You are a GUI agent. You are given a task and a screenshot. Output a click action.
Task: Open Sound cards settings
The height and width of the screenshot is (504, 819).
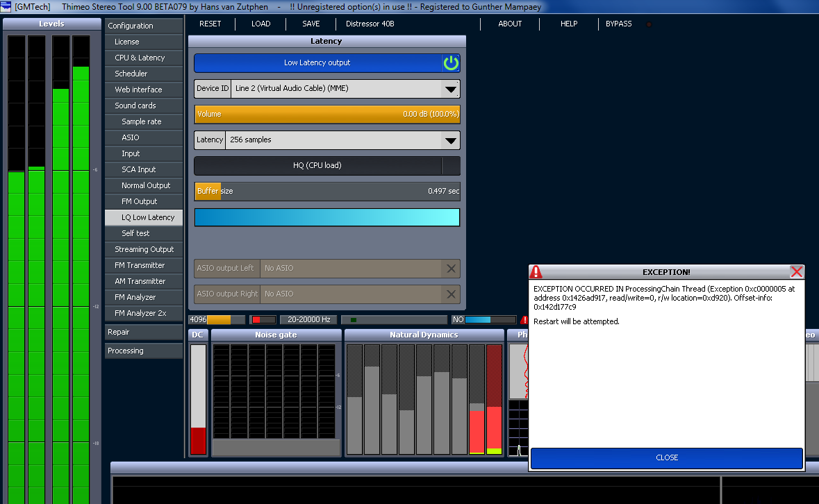coord(144,106)
